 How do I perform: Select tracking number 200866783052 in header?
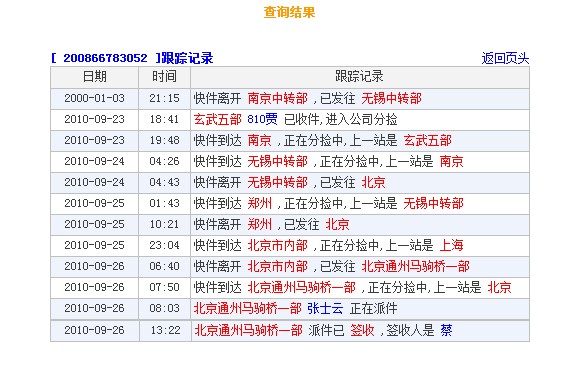[x=105, y=58]
